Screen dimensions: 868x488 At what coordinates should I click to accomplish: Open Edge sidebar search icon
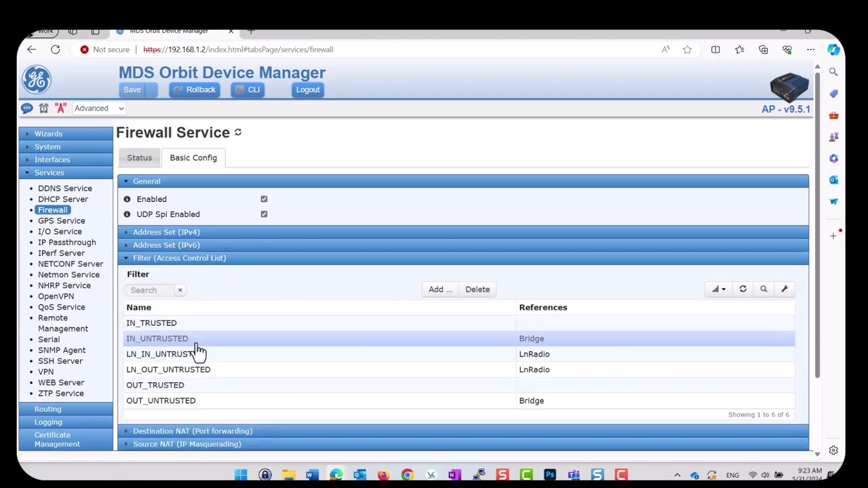(833, 72)
